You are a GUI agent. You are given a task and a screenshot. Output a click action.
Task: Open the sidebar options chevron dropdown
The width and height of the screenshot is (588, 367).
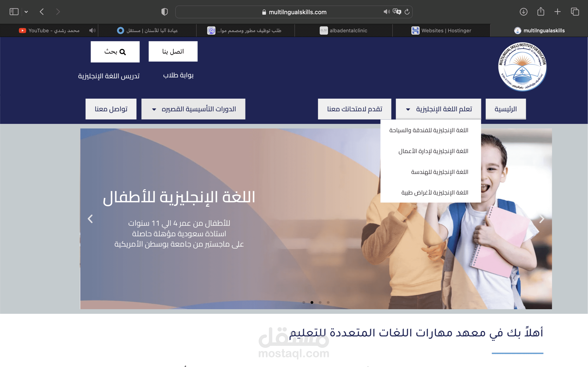[x=26, y=12]
